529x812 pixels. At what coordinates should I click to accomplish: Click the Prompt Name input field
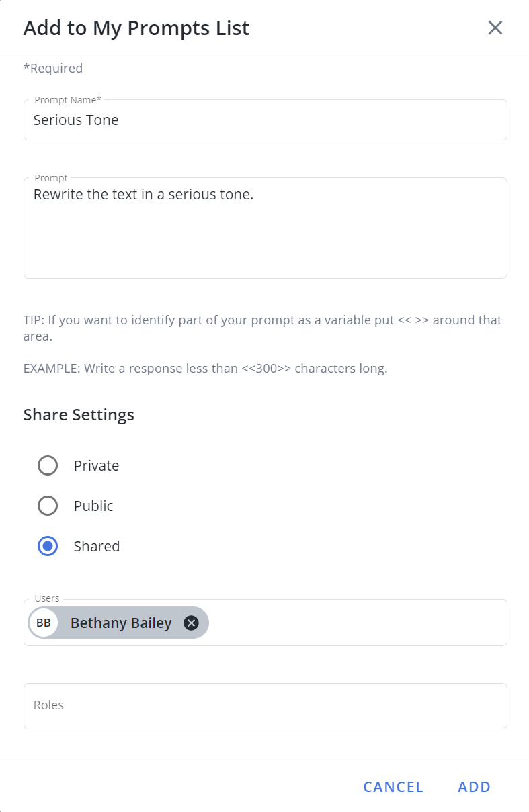click(266, 120)
